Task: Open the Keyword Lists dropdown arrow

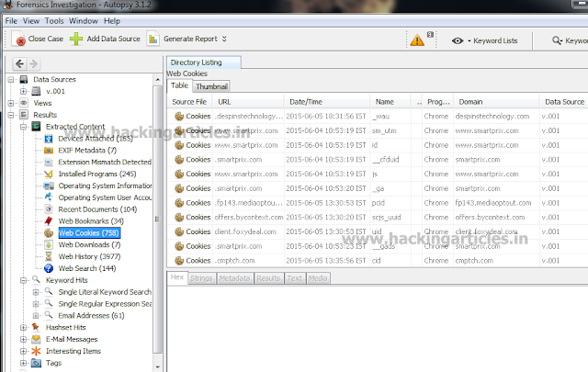Action: coord(469,41)
